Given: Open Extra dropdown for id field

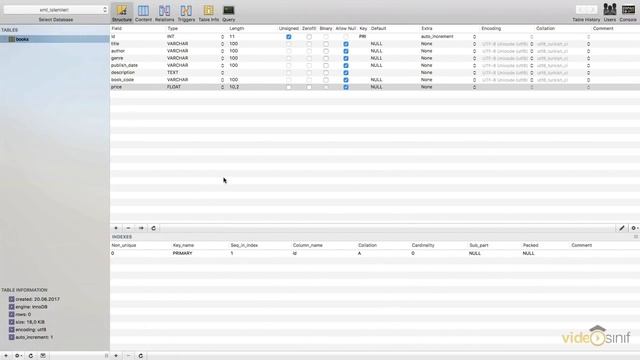Looking at the screenshot, I should [474, 37].
